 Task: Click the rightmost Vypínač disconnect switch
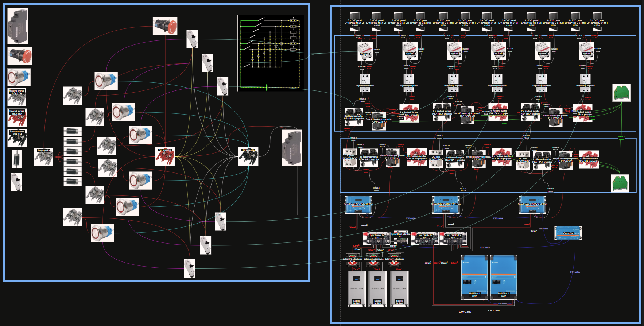pos(587,51)
